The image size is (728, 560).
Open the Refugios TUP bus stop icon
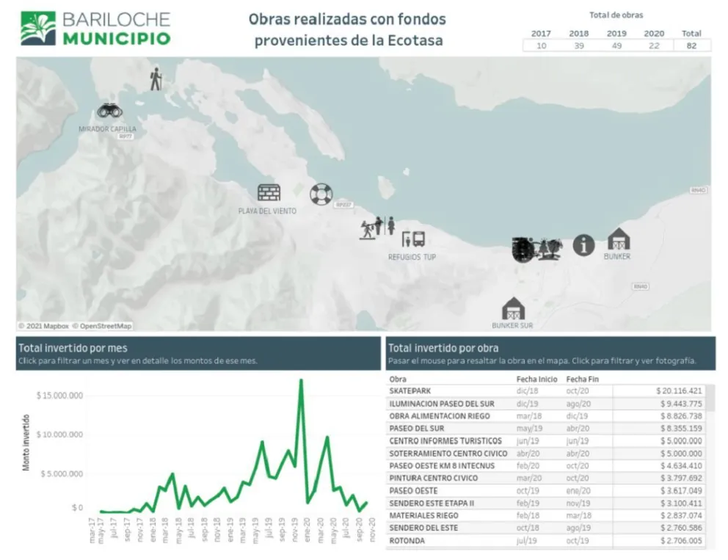tap(412, 240)
